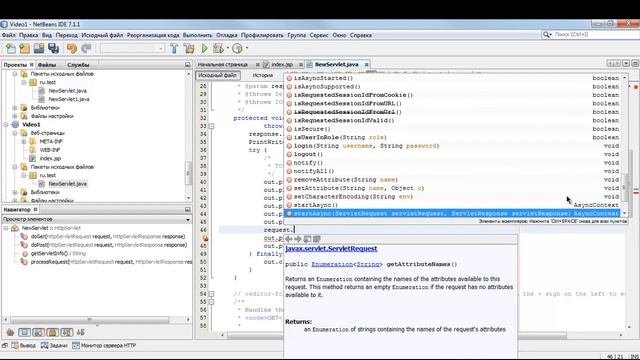The height and width of the screenshot is (360, 640).
Task: Click the search magnifier icon in quick search
Action: [547, 35]
